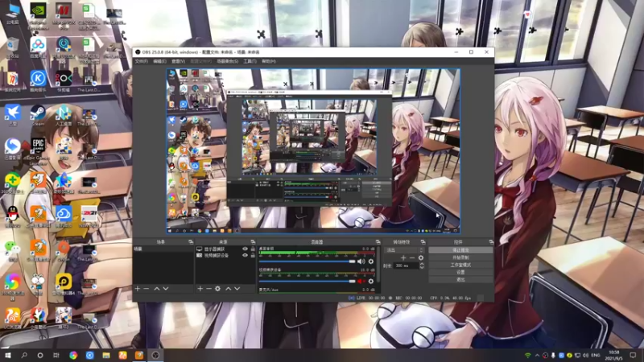Remove selected scene with minus button
644x362 pixels.
click(147, 289)
